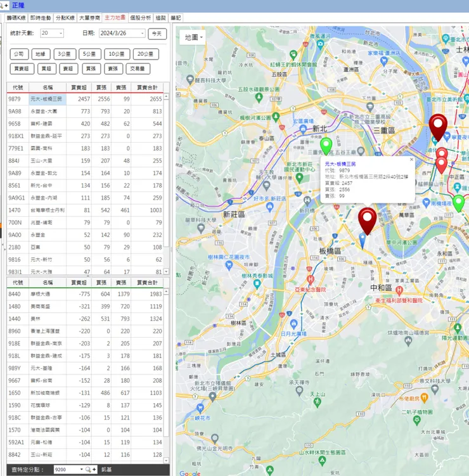Click the large dark red pin in 板橋區

[366, 219]
